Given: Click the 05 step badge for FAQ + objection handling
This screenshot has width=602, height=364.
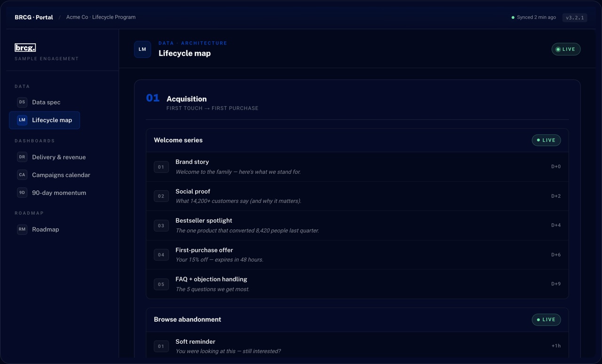Looking at the screenshot, I should [161, 284].
